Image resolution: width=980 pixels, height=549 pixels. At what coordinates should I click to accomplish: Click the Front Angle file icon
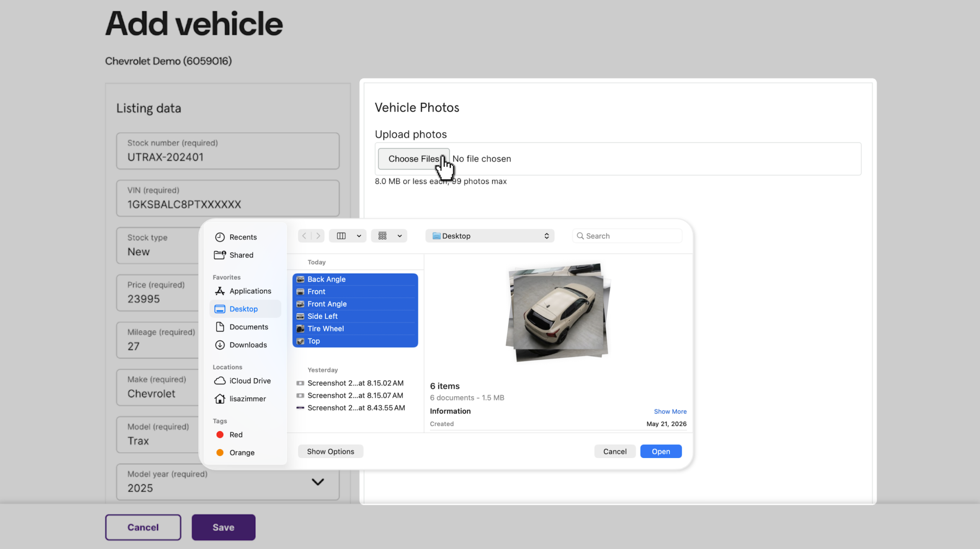click(301, 304)
